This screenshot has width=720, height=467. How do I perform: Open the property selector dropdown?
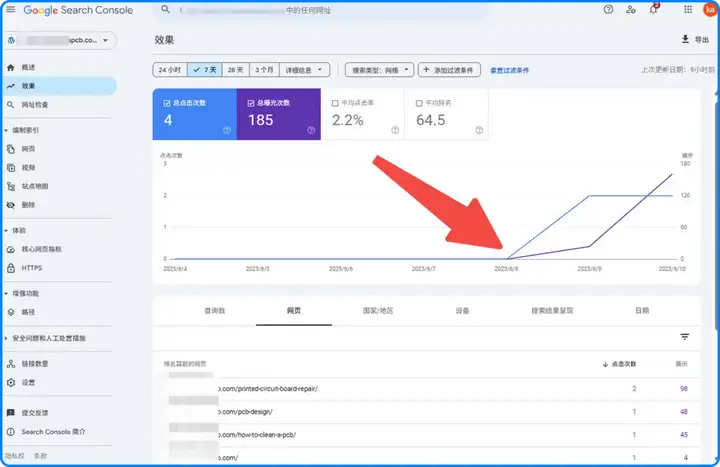pyautogui.click(x=61, y=40)
